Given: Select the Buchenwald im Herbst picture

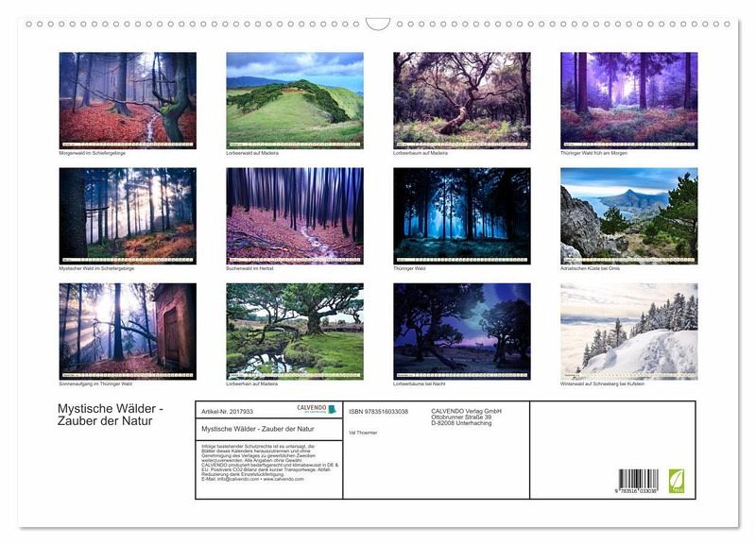Looking at the screenshot, I should (295, 215).
